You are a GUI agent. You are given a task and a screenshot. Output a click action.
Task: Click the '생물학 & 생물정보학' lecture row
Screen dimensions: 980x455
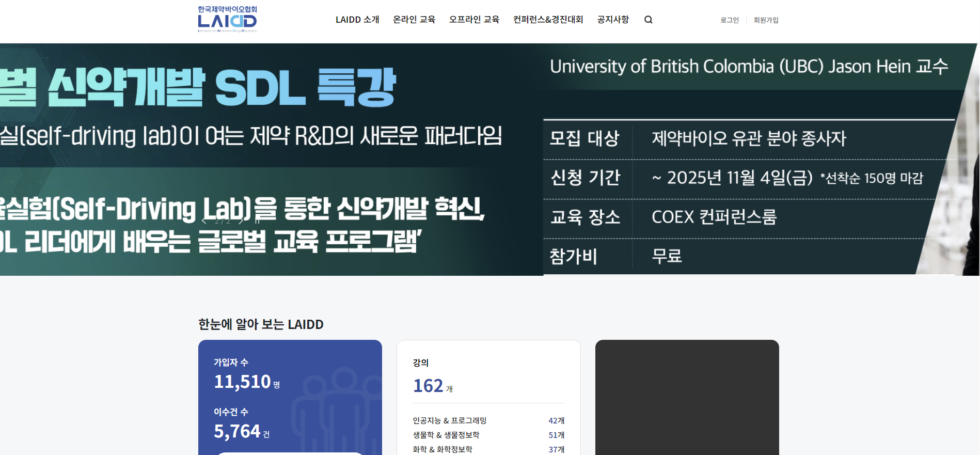(488, 435)
